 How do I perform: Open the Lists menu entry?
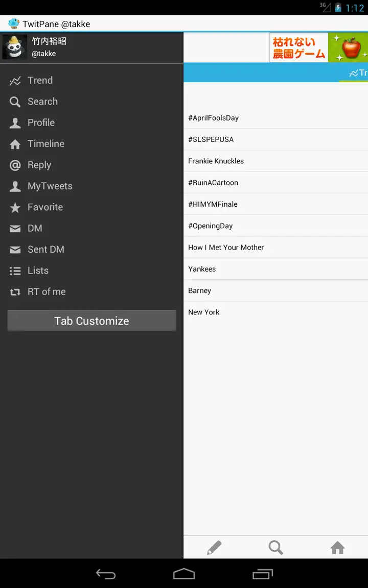91,271
